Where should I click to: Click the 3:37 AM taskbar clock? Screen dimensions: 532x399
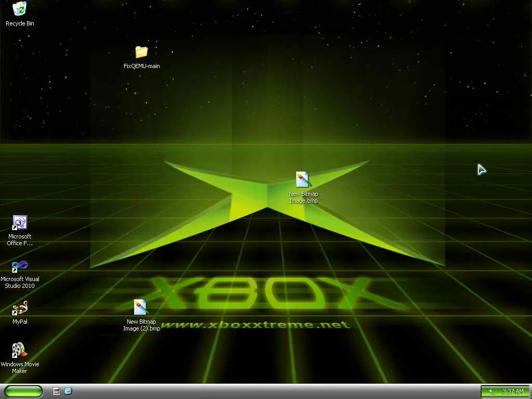click(513, 392)
